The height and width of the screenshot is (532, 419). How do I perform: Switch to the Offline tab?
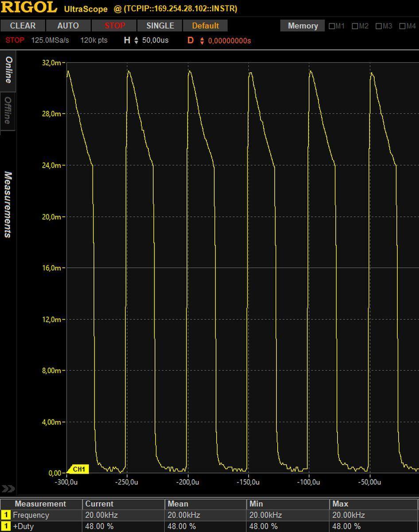pos(8,111)
